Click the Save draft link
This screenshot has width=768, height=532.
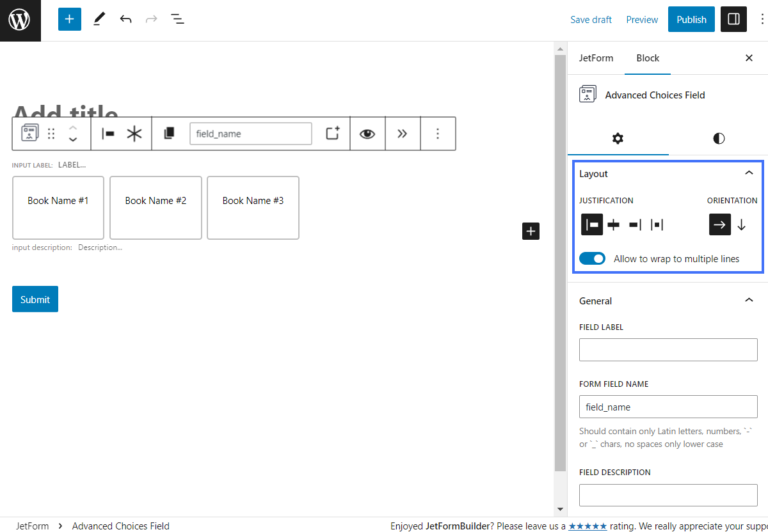591,20
